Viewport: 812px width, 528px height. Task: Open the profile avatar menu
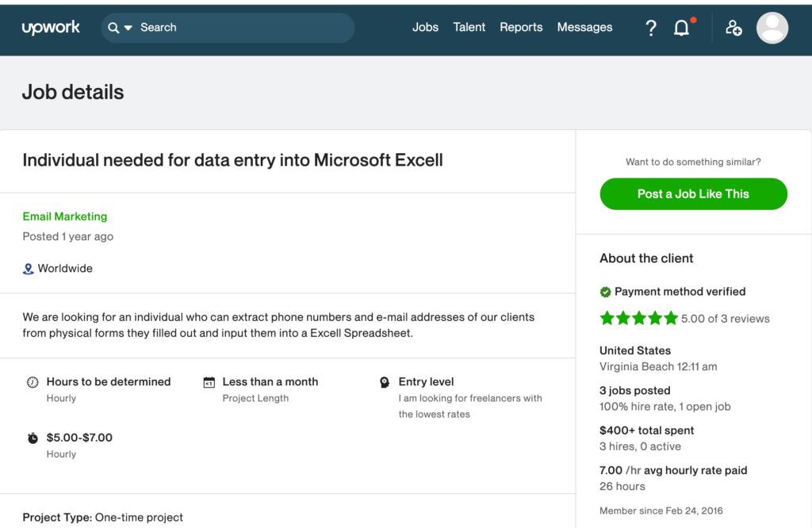tap(772, 28)
